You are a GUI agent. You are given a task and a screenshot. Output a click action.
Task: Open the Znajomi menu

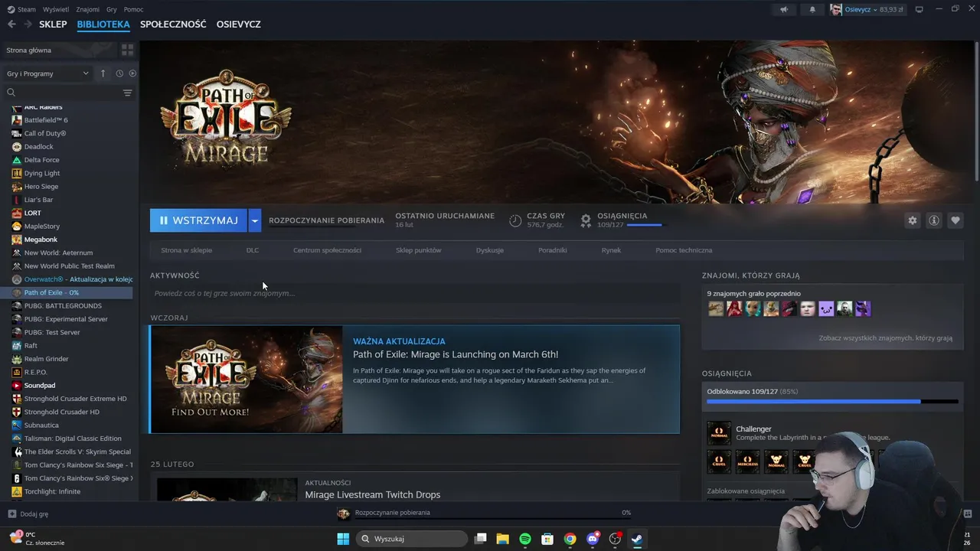click(88, 9)
